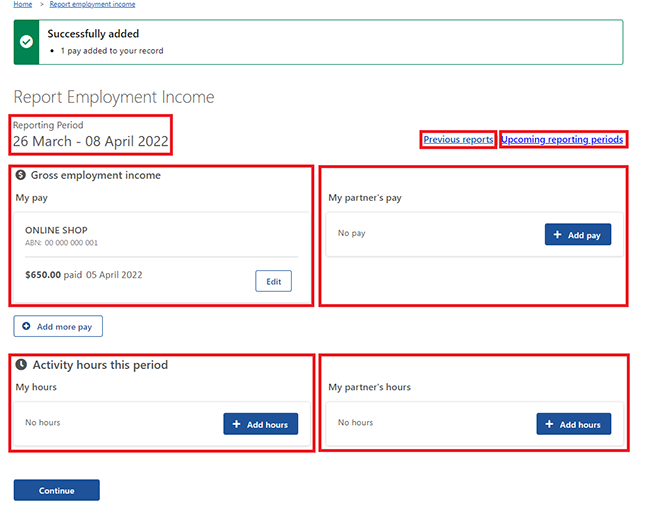Select the Report employment income breadcrumb
Image resolution: width=650 pixels, height=515 pixels.
(x=92, y=4)
